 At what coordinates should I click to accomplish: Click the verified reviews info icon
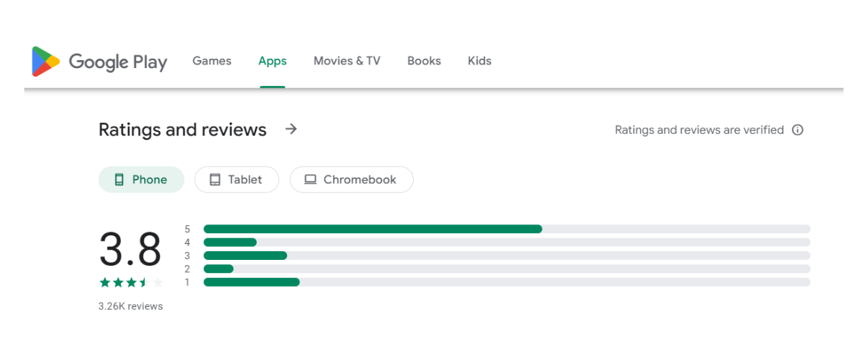[798, 130]
